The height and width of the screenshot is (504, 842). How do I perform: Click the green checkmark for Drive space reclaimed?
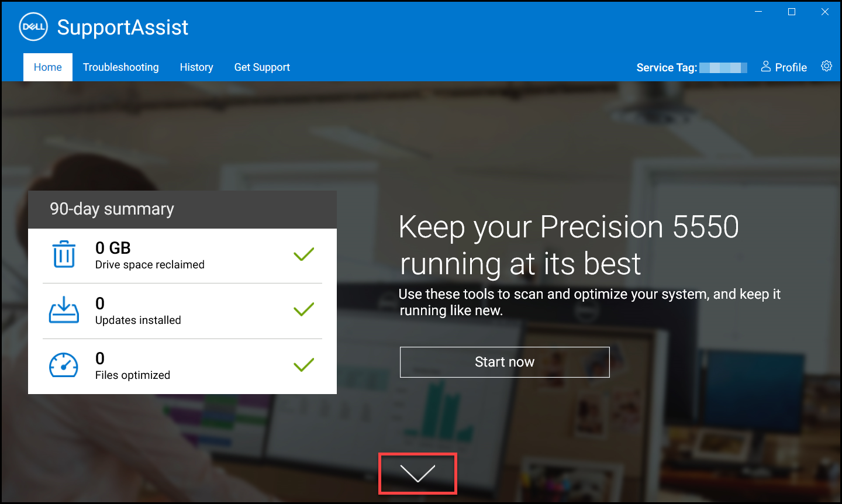click(x=303, y=254)
